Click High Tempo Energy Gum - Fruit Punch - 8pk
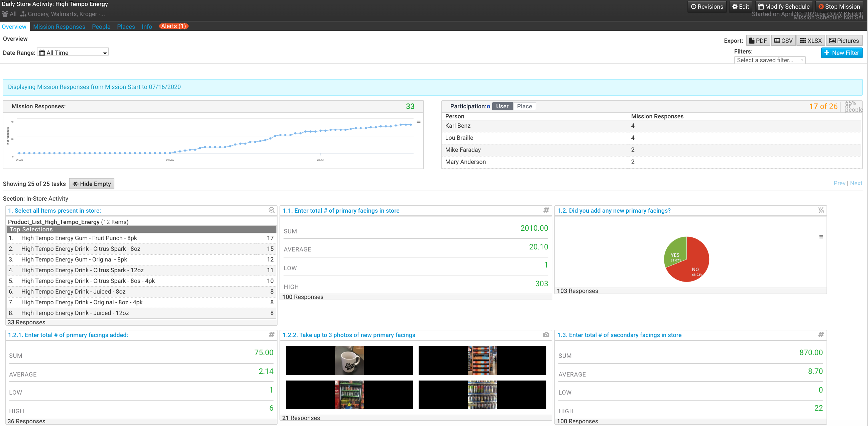 point(79,238)
